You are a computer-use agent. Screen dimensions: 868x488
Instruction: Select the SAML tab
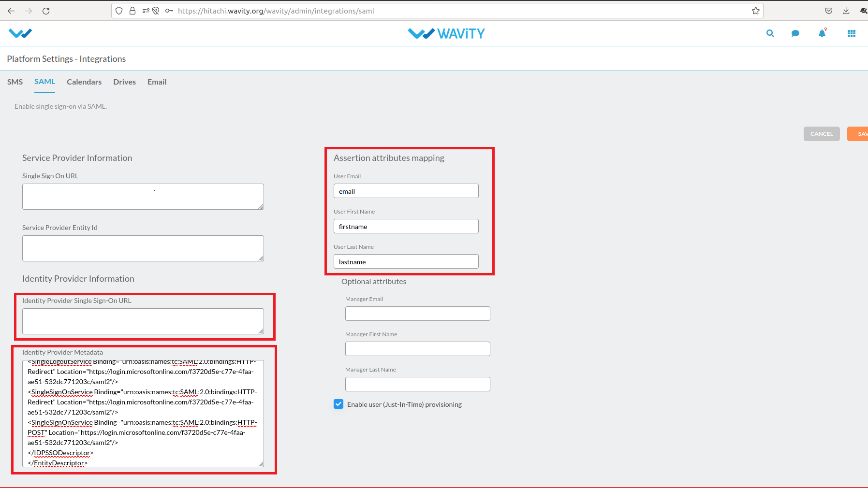(x=44, y=82)
